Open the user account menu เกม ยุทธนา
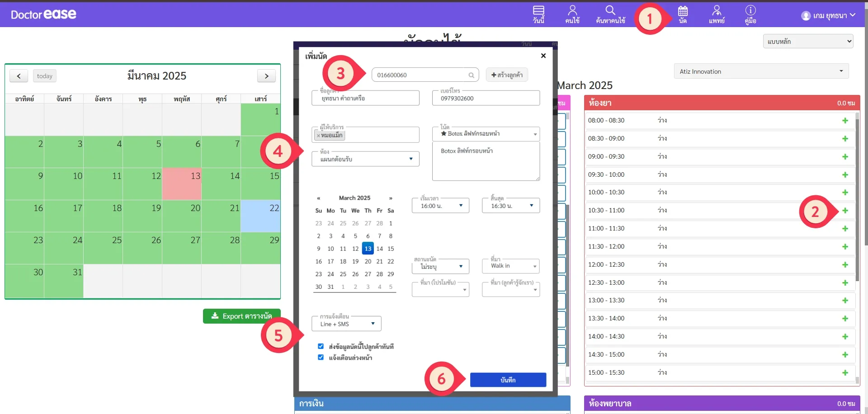Viewport: 868px width, 414px height. pos(828,15)
